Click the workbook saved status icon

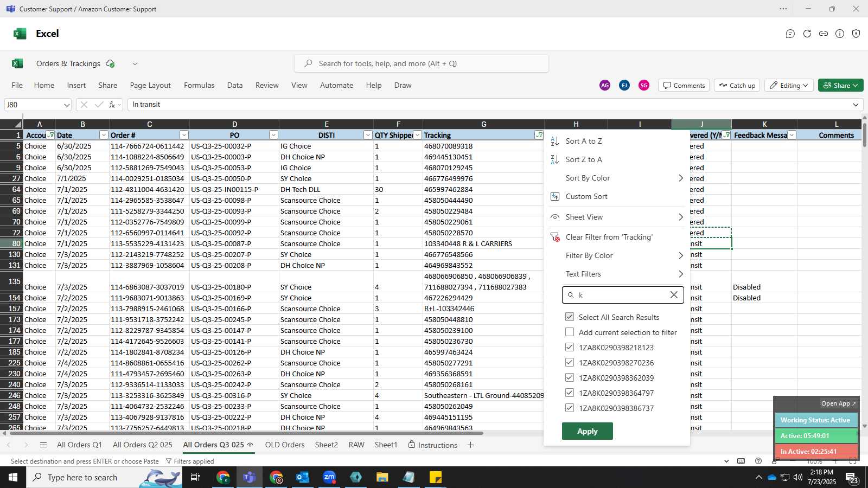(x=110, y=63)
